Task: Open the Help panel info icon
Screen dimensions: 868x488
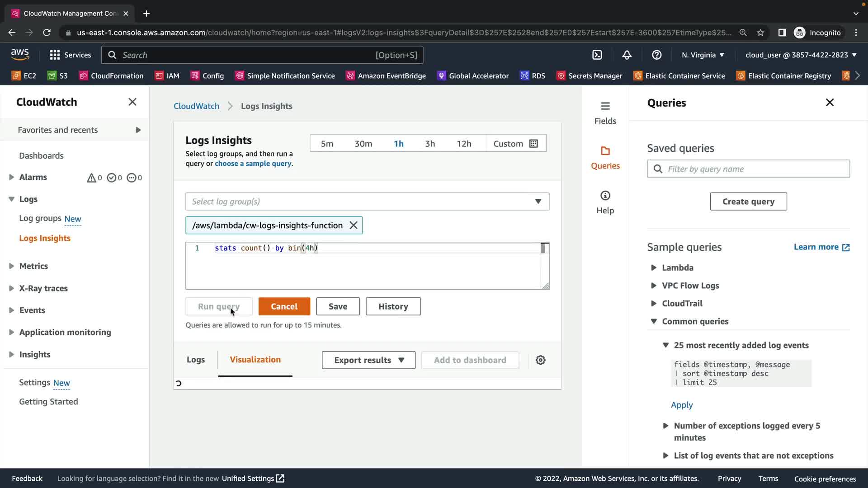Action: pos(605,202)
